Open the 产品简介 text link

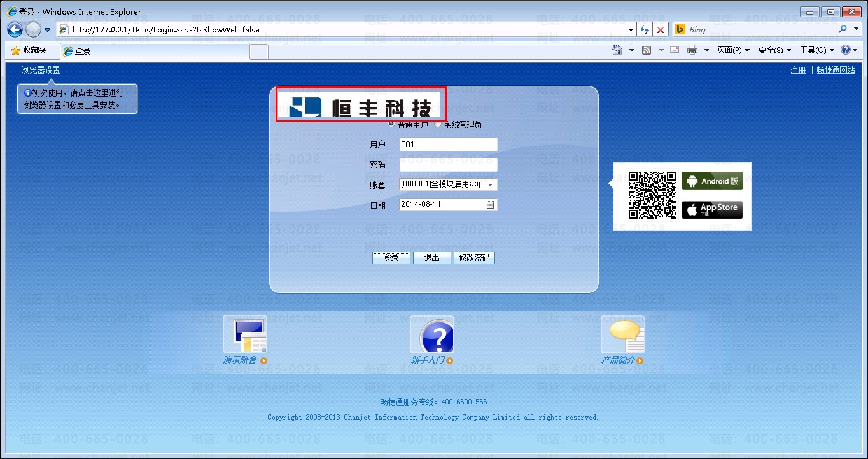click(619, 360)
